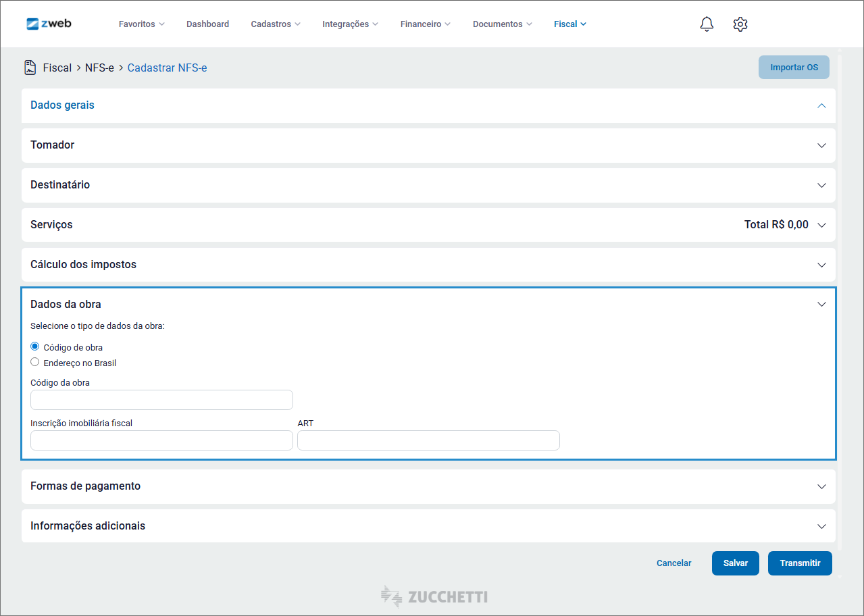The image size is (864, 616).
Task: Click the zweb logo
Action: (x=49, y=24)
